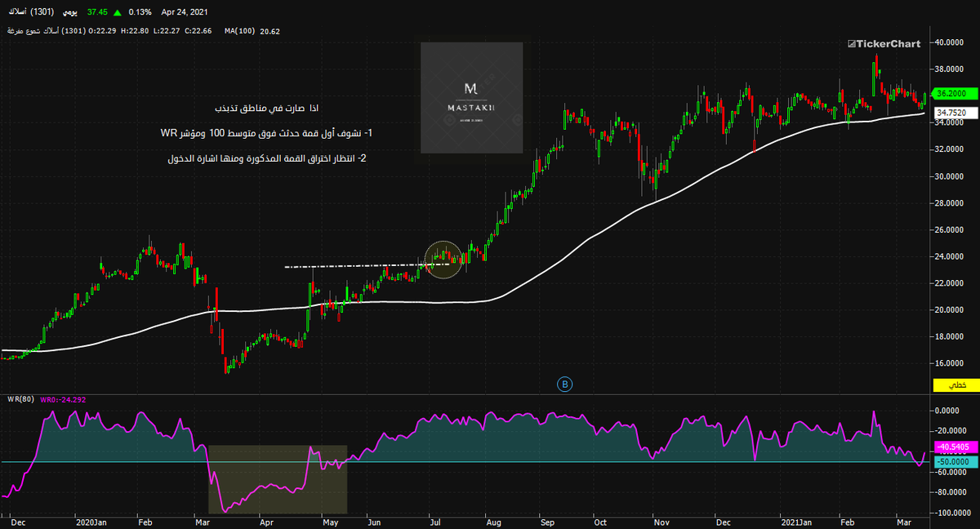Click the MA value 20.62
The image size is (980, 529).
(269, 31)
